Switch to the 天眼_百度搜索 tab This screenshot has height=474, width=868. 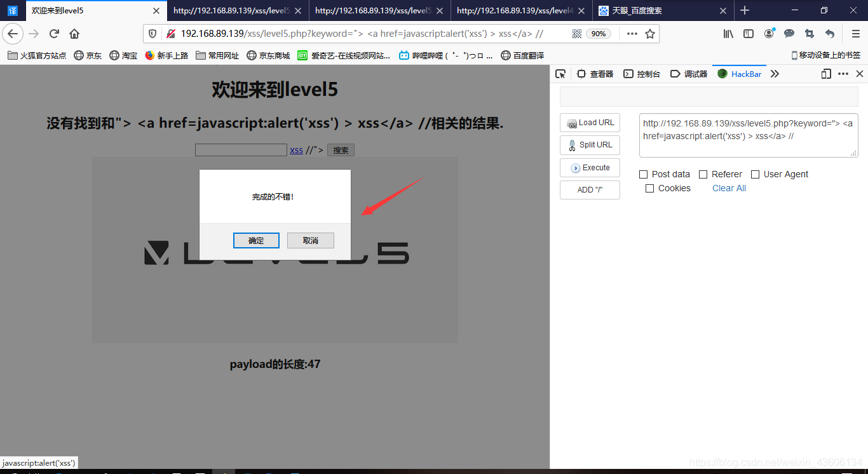[663, 11]
